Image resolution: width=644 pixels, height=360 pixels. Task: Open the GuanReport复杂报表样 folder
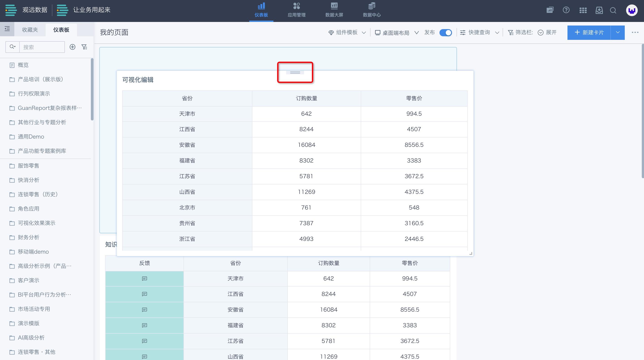[x=45, y=108]
